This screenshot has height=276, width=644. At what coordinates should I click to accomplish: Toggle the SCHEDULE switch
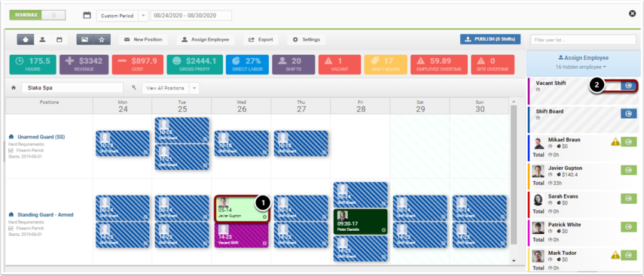point(38,15)
